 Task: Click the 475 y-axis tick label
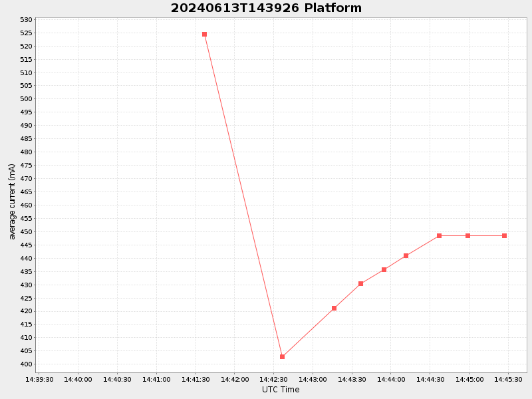26,165
